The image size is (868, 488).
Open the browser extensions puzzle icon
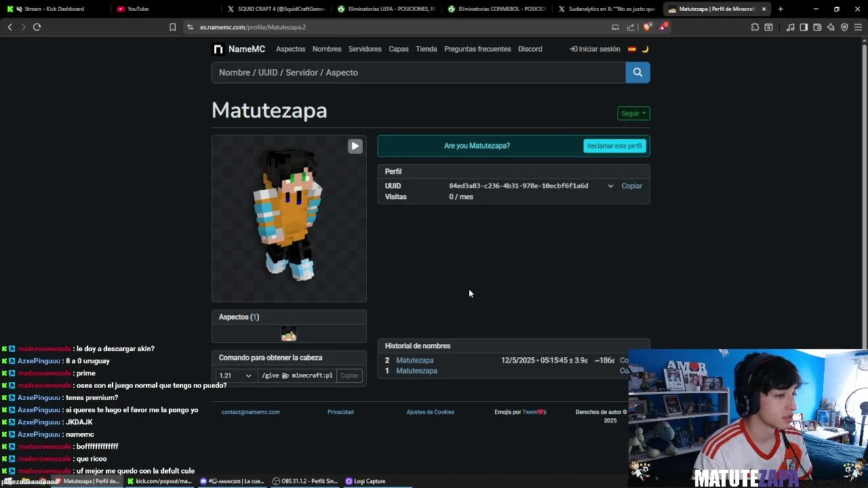pos(755,27)
